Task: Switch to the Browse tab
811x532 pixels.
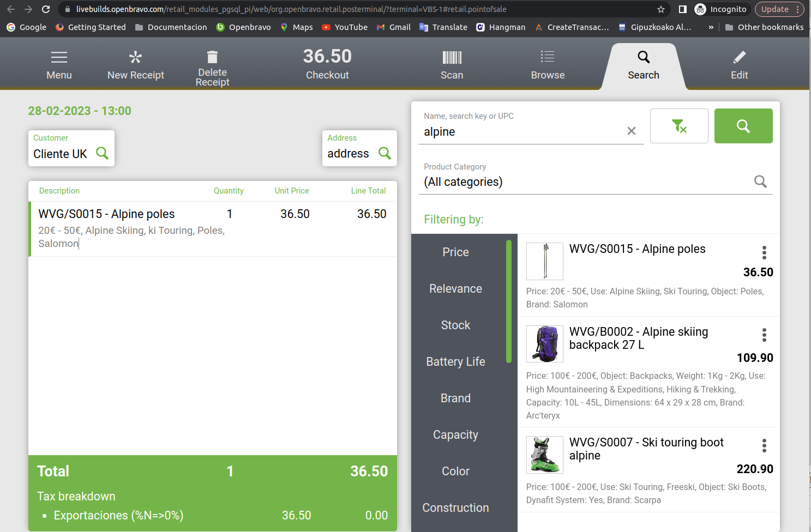Action: point(548,65)
